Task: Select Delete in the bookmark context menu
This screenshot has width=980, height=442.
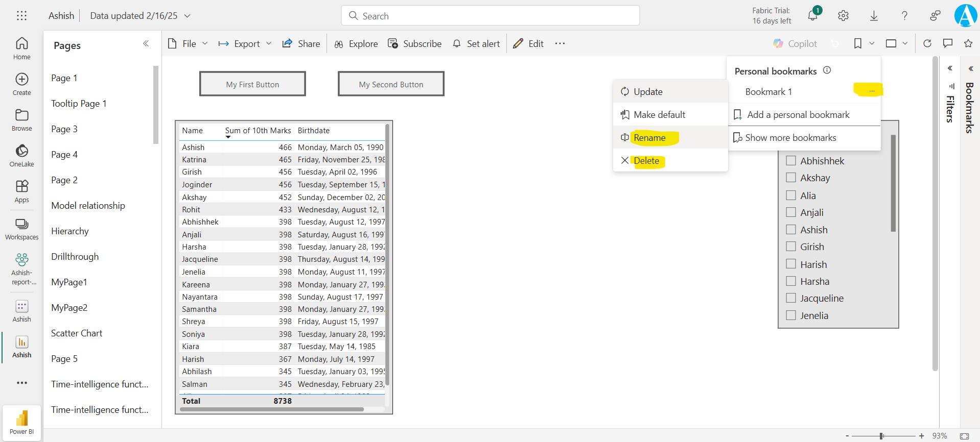Action: [646, 161]
